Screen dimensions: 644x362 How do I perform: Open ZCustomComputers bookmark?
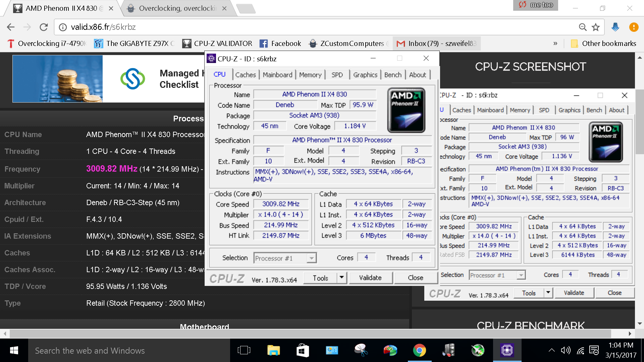tap(349, 44)
